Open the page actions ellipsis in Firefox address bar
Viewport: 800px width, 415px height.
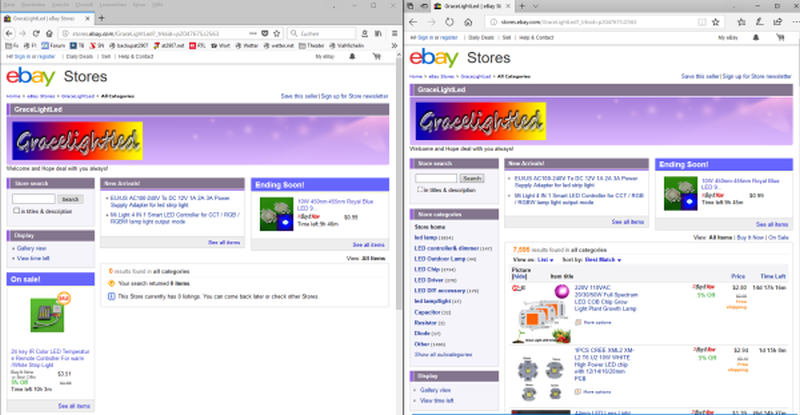click(253, 33)
